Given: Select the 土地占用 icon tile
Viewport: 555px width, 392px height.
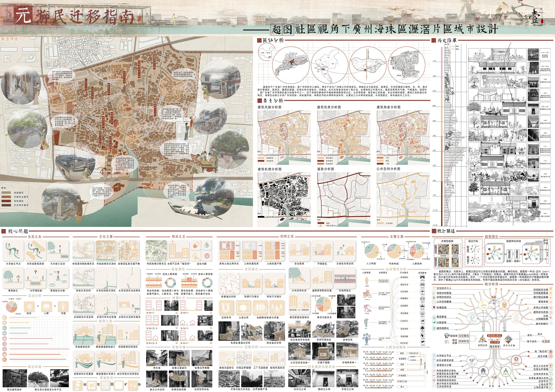Looking at the screenshot, I should click(x=243, y=308).
